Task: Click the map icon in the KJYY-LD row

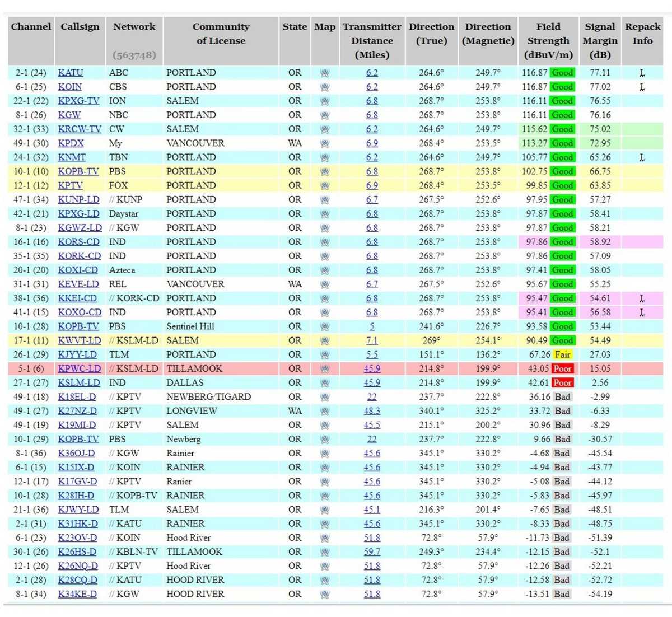Action: tap(324, 355)
